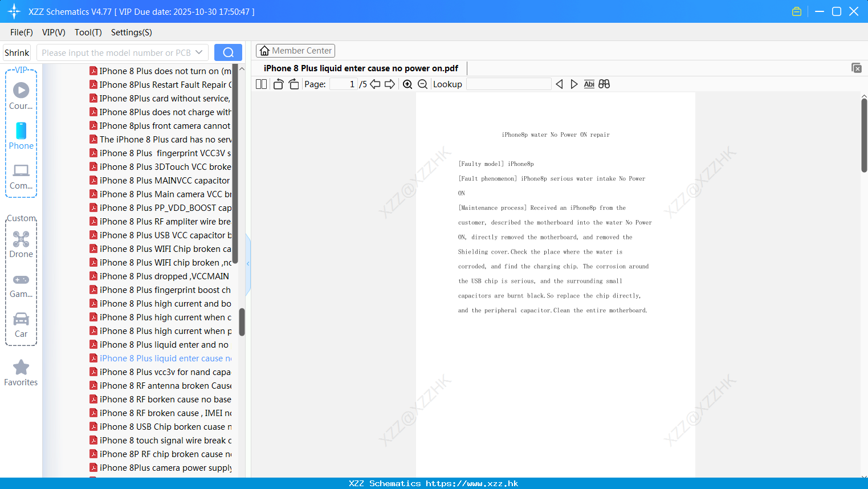Open 'IPhone 8plus front camera cannot' file
The height and width of the screenshot is (489, 868).
[x=160, y=126]
